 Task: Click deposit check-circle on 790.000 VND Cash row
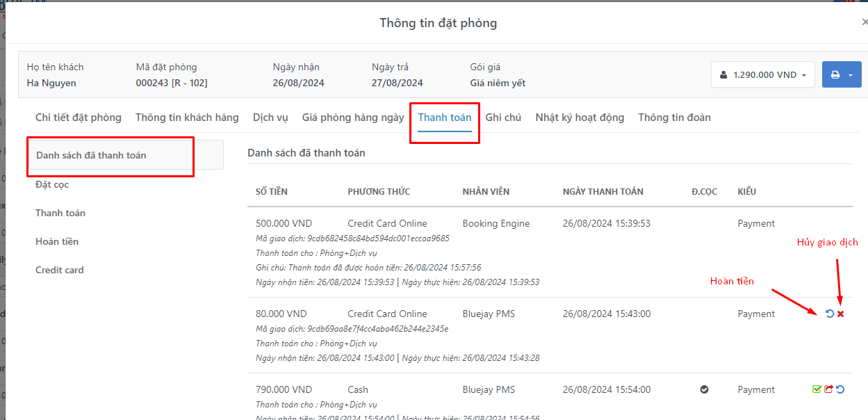point(704,390)
